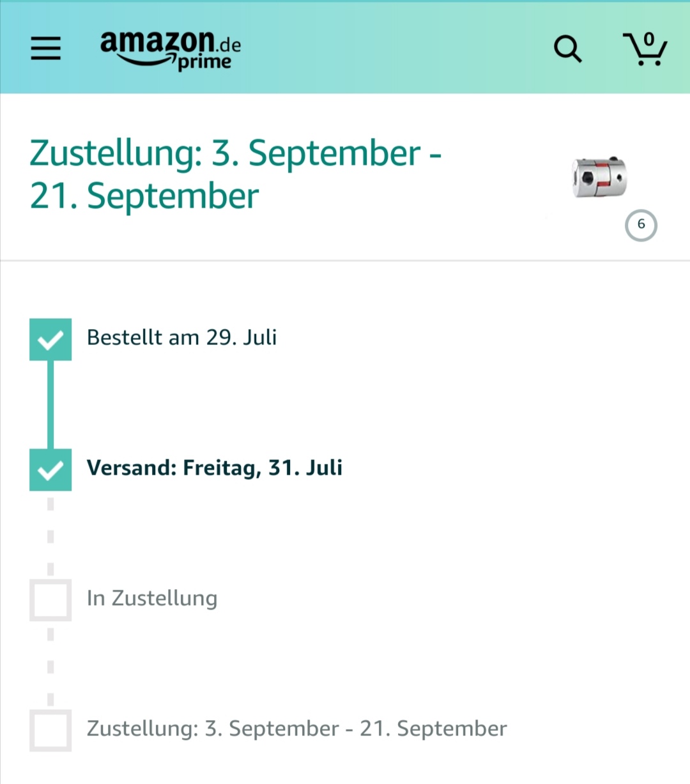
Task: Click the amazon.de logo
Action: click(x=171, y=50)
